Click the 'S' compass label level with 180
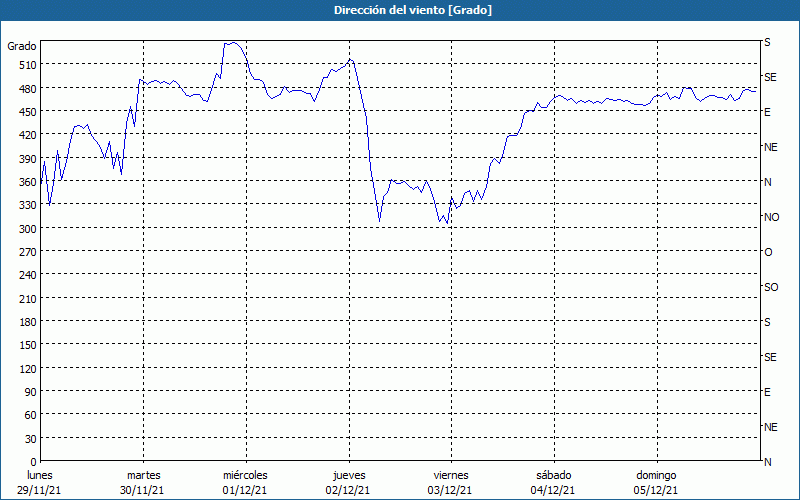800x500 pixels. point(767,322)
